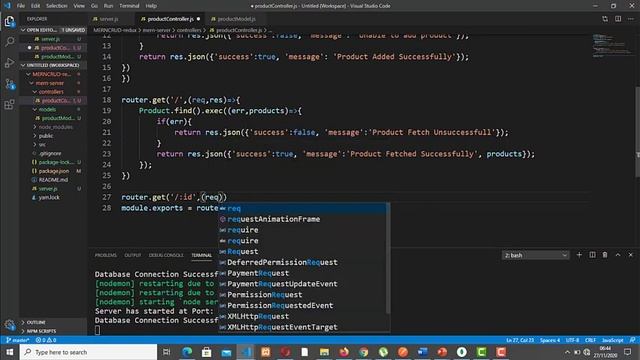Open the Edit menu
Viewport: 640px width, 360px height.
[x=36, y=6]
